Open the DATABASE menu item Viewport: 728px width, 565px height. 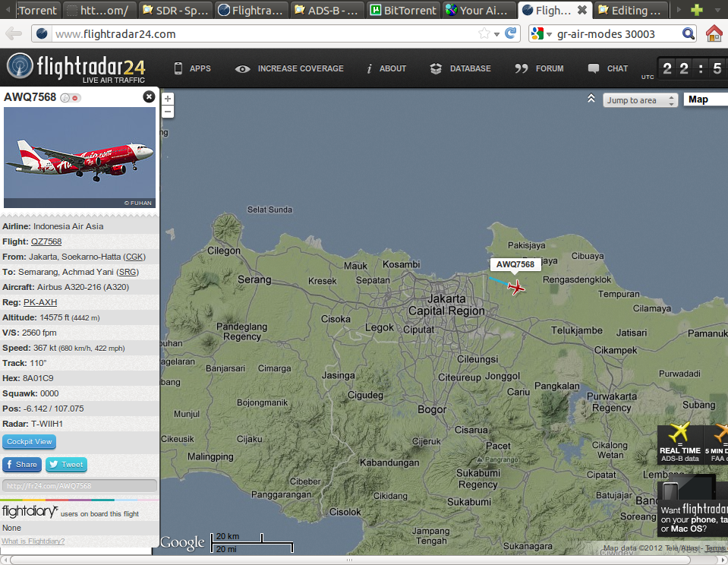coord(460,68)
